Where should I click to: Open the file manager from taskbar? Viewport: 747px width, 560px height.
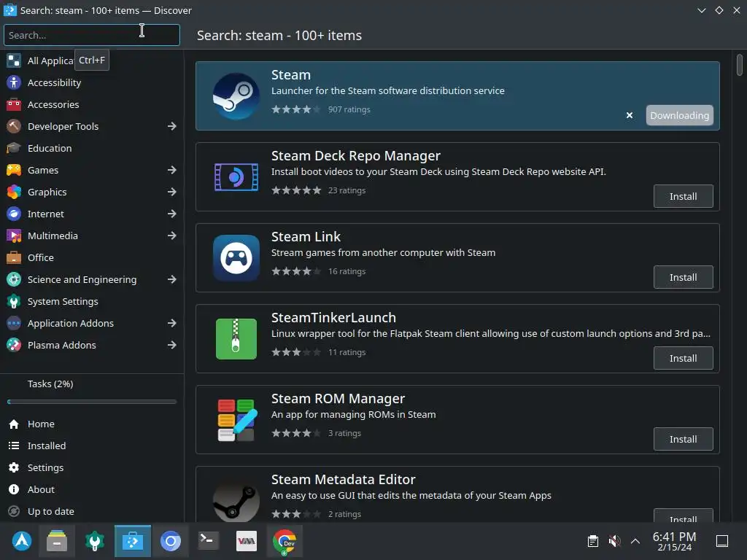pyautogui.click(x=57, y=541)
